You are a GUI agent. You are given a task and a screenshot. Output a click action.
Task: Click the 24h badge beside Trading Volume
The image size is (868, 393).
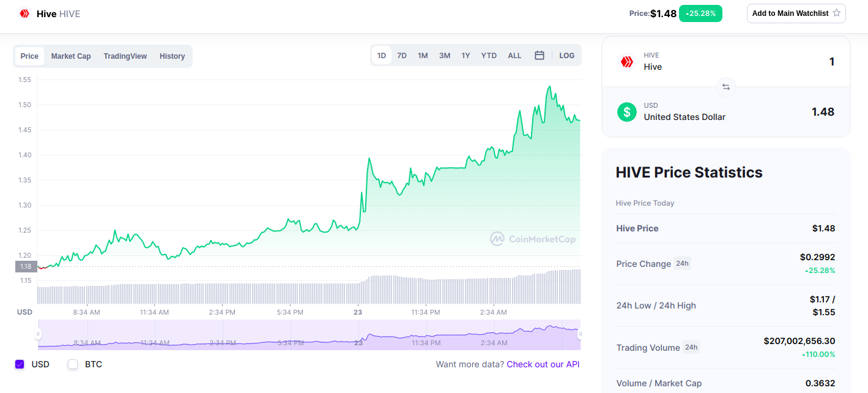[x=691, y=347]
